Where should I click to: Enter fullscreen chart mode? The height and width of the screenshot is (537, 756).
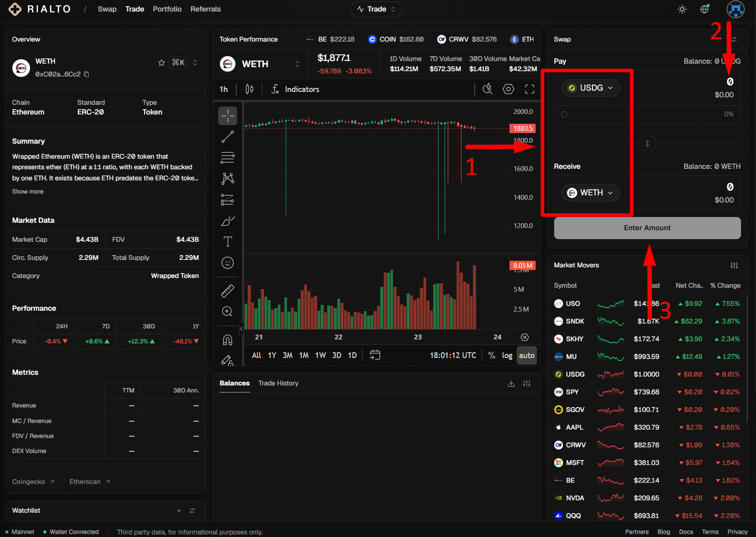tap(529, 89)
